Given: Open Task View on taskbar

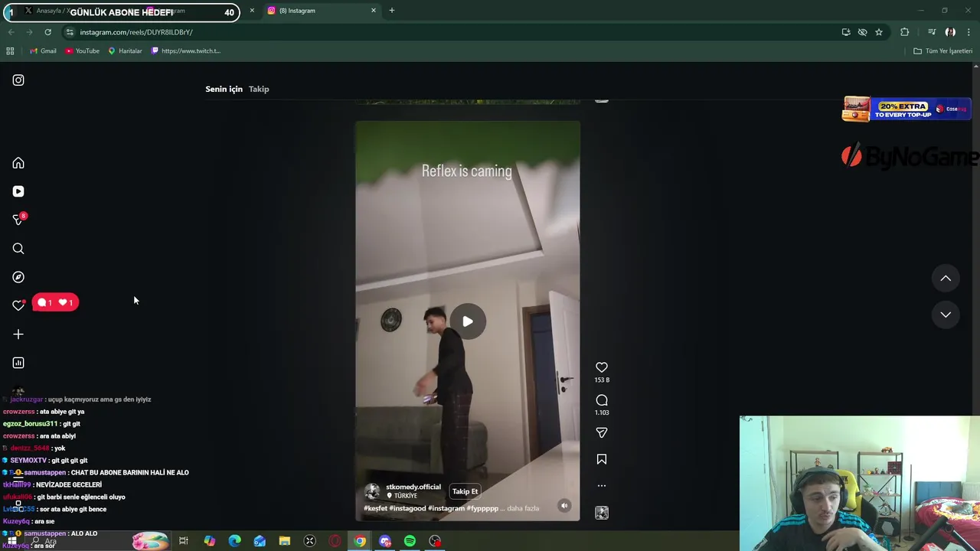Looking at the screenshot, I should 184,541.
